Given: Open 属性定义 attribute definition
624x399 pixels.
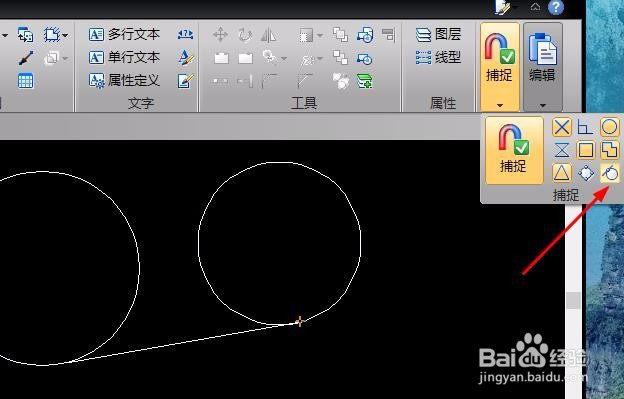Looking at the screenshot, I should (125, 80).
